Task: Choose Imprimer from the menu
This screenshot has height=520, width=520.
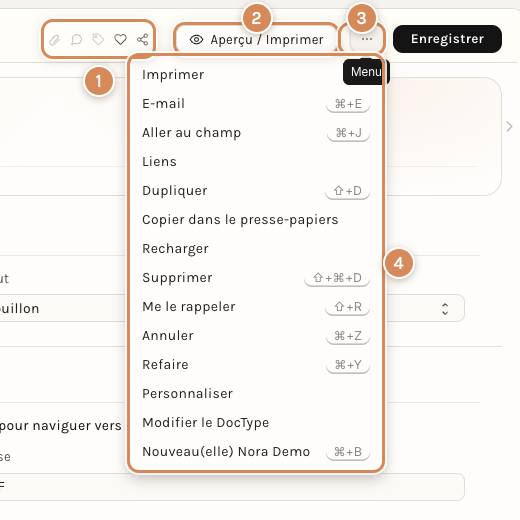Action: 256,75
